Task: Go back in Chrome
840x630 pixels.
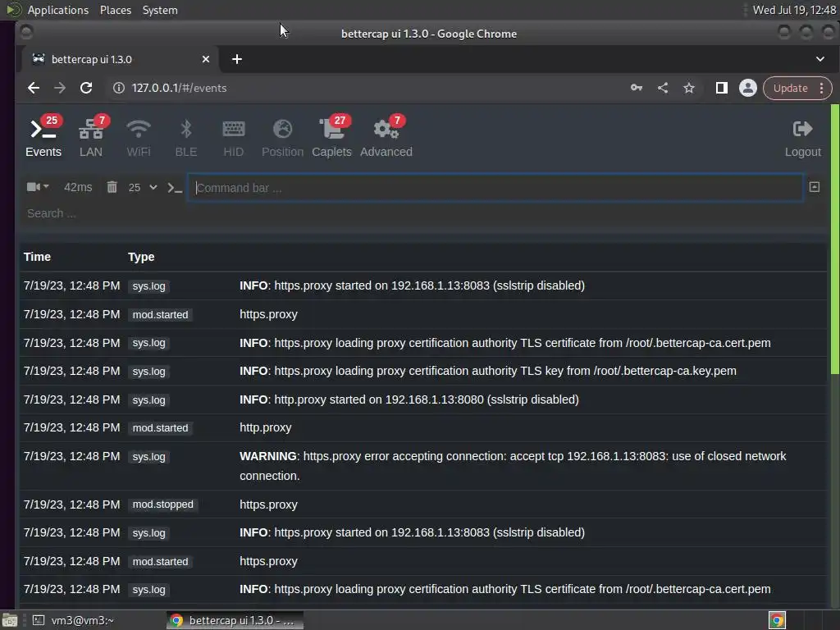Action: 34,88
